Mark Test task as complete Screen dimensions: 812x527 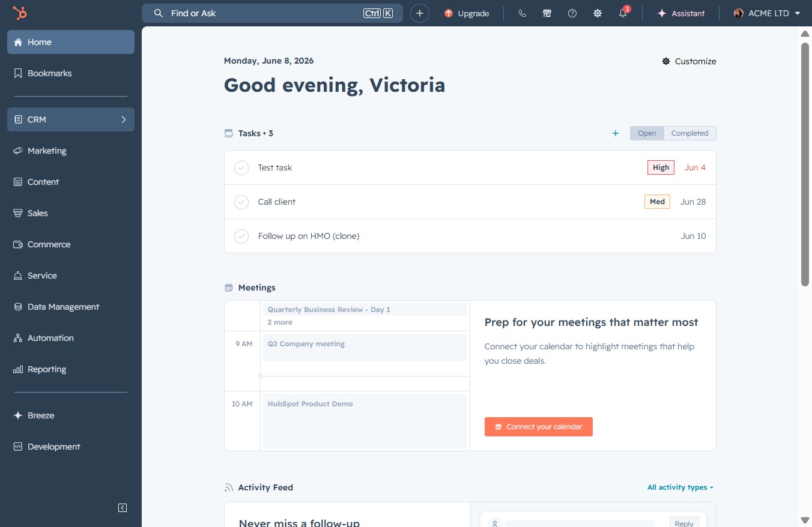pyautogui.click(x=241, y=168)
